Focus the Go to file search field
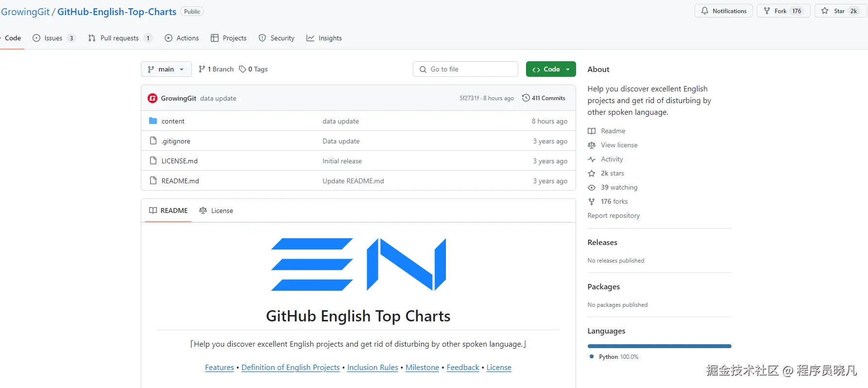Viewport: 868px width, 388px height. 465,69
